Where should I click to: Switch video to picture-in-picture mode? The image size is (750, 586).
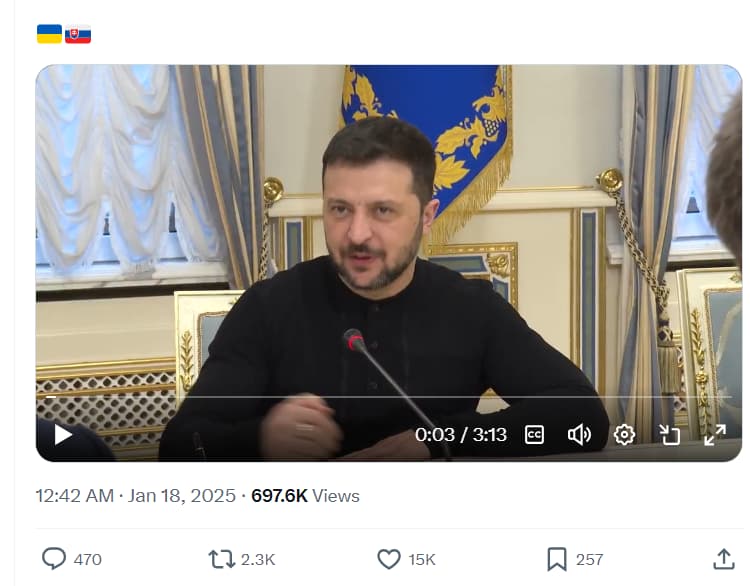point(669,435)
